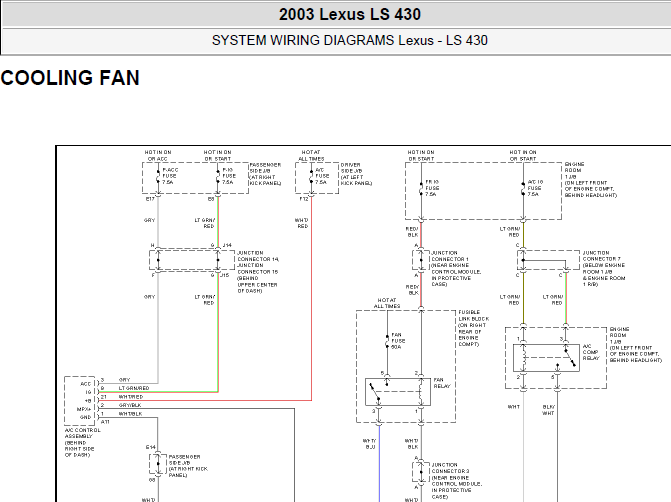Image resolution: width=671 pixels, height=502 pixels.
Task: Click the "WHT/BLK" wire label at pin 1
Action: coord(131,414)
